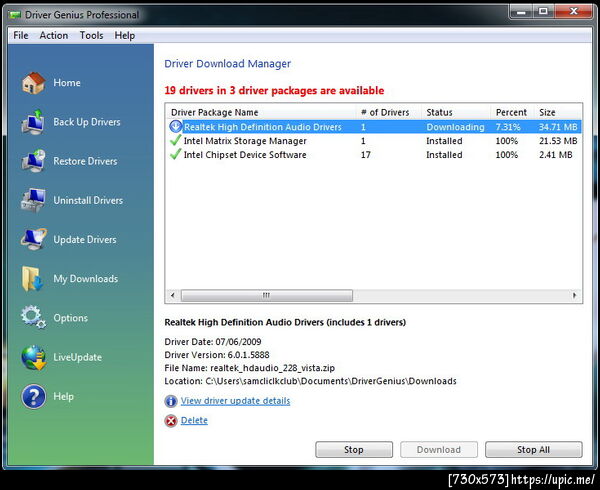Click horizontal scrollbar right arrow
600x490 pixels.
[x=574, y=295]
